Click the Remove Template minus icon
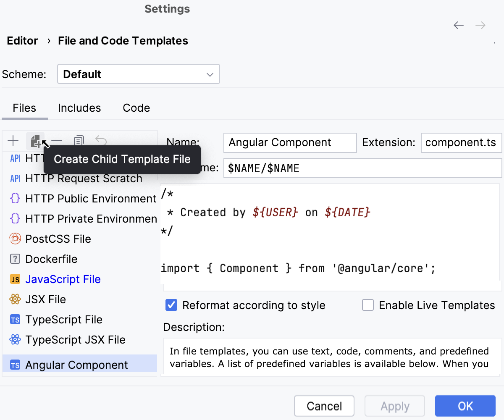504x420 pixels. (57, 141)
